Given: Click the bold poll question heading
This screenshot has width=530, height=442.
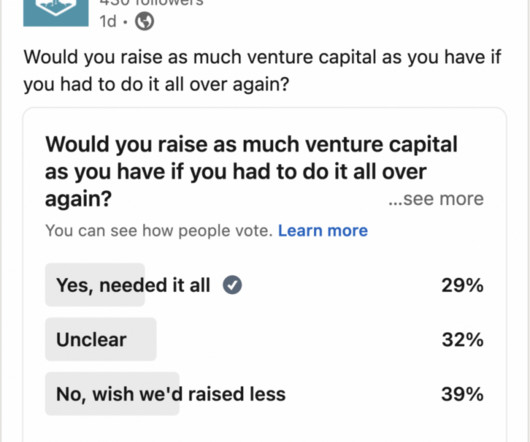Looking at the screenshot, I should coord(251,171).
